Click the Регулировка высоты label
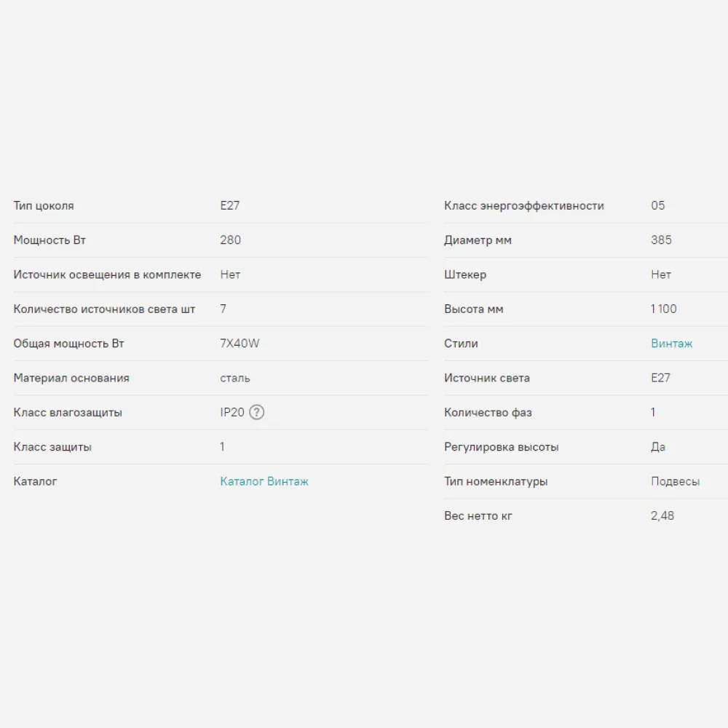The height and width of the screenshot is (728, 728). coord(501,447)
